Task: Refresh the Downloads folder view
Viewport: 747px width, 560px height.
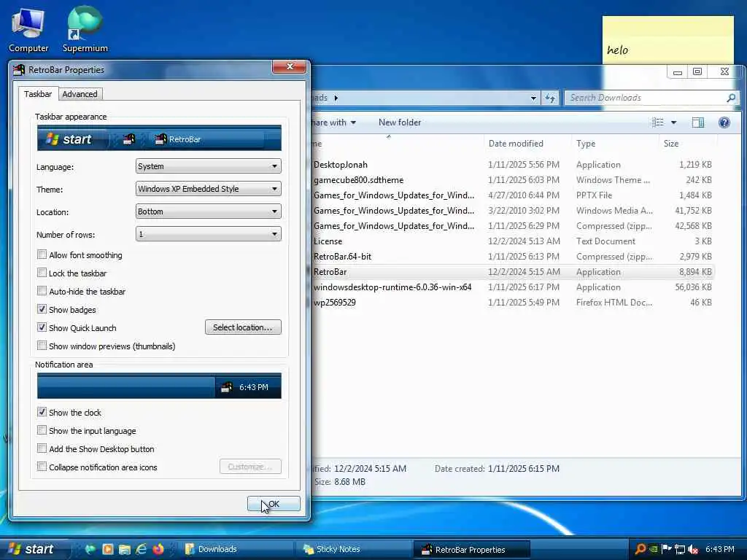Action: 550,98
